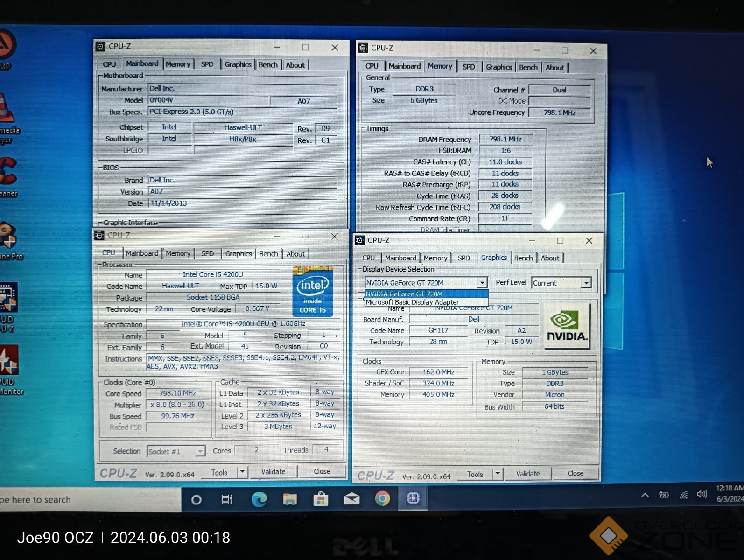Screen dimensions: 744x560
Task: Click the BIOS date 11/14/2013 field
Action: (x=242, y=203)
